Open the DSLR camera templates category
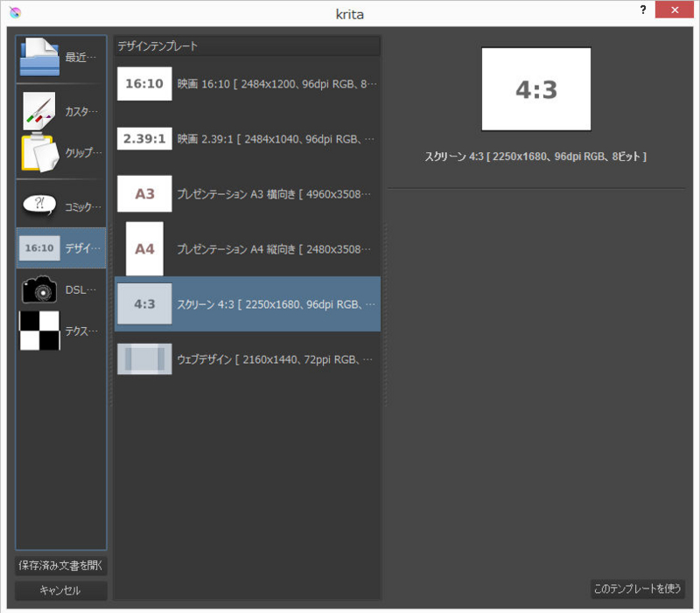This screenshot has width=700, height=613. [x=61, y=290]
